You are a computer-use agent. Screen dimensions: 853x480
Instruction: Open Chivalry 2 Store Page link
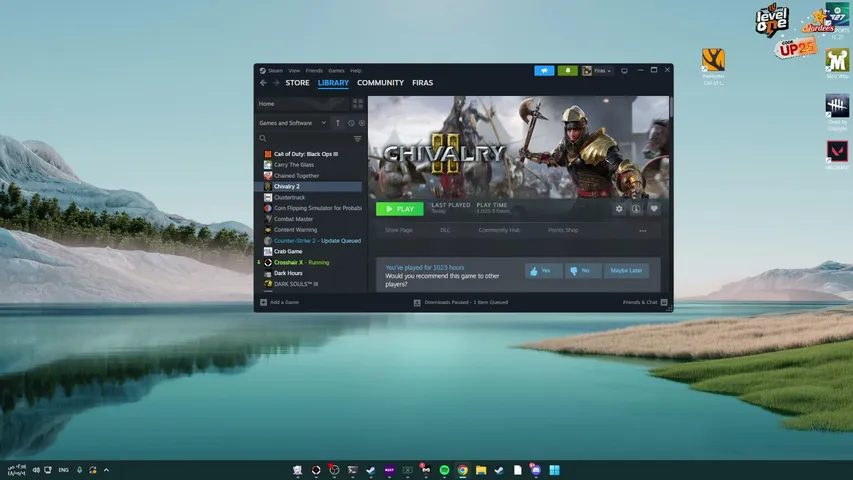pyautogui.click(x=398, y=230)
